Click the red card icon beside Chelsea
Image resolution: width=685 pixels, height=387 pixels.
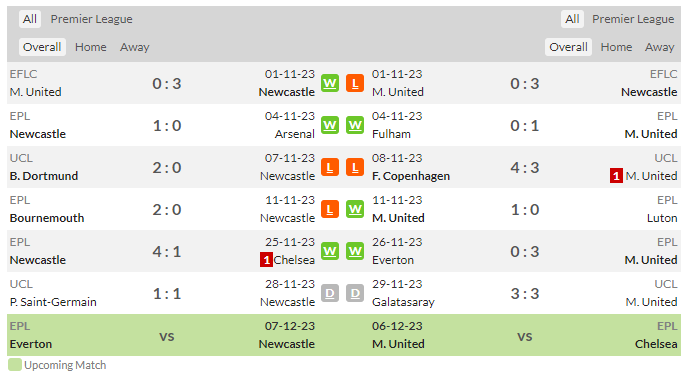266,260
